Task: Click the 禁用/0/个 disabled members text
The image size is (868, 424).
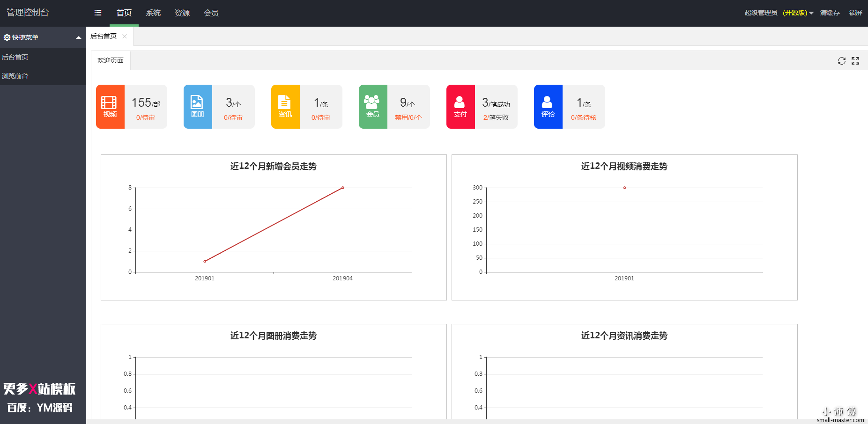Action: point(408,117)
